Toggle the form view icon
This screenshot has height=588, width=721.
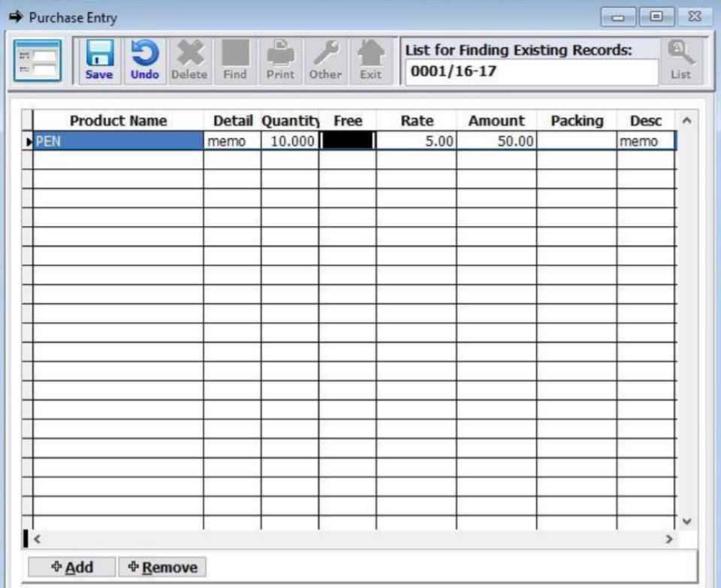38,61
